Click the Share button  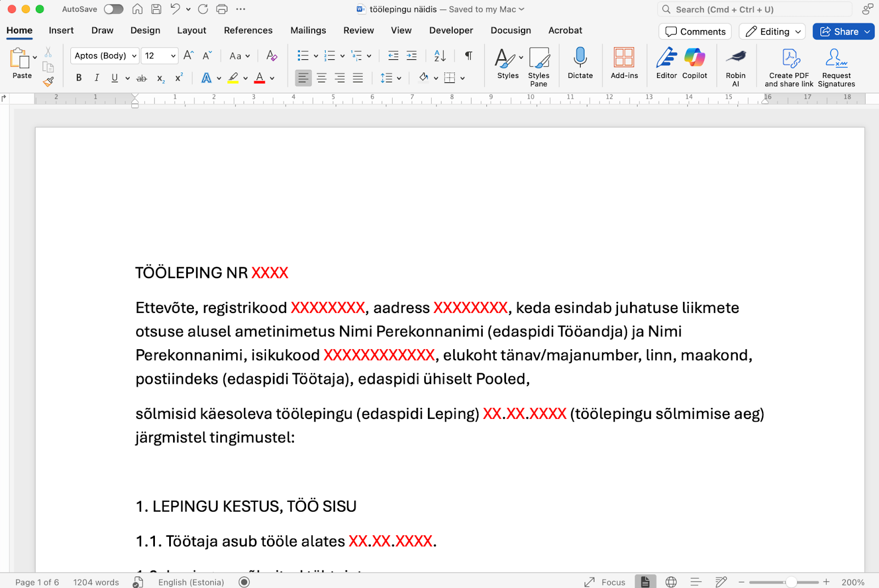point(839,31)
